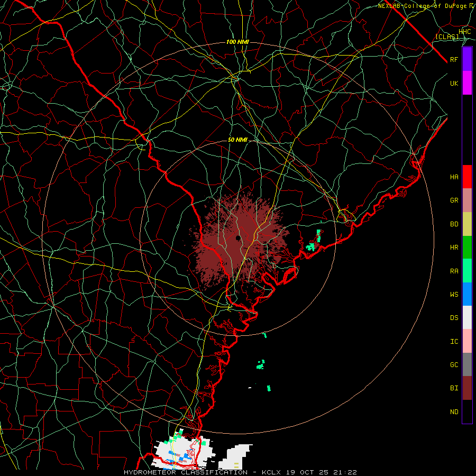
Task: Click the [CLAS] units label
Action: pyautogui.click(x=447, y=36)
